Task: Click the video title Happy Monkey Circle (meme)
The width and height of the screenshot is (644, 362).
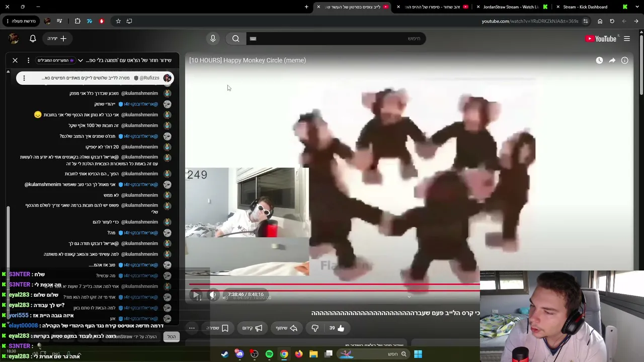Action: [248, 60]
